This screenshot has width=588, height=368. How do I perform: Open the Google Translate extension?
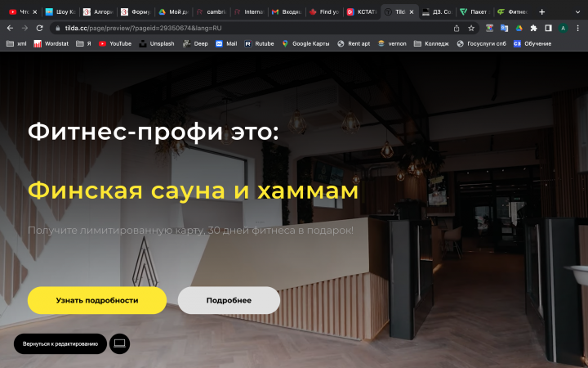pyautogui.click(x=505, y=28)
